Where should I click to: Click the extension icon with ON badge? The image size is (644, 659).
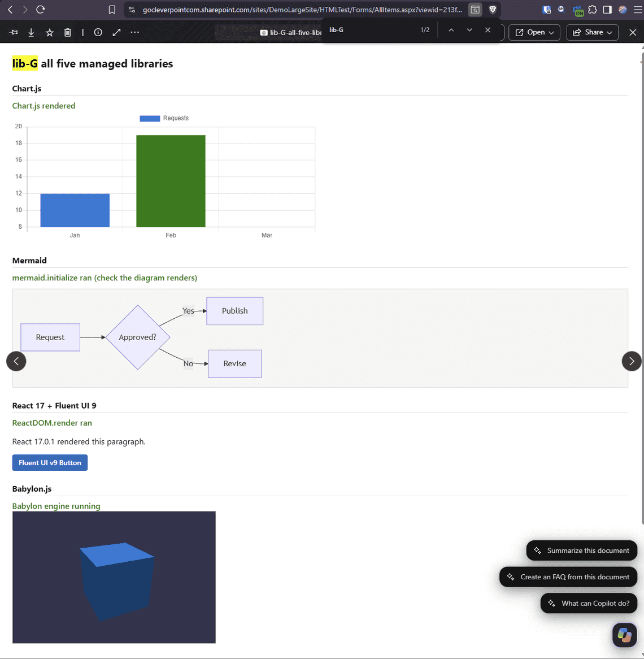pyautogui.click(x=578, y=10)
